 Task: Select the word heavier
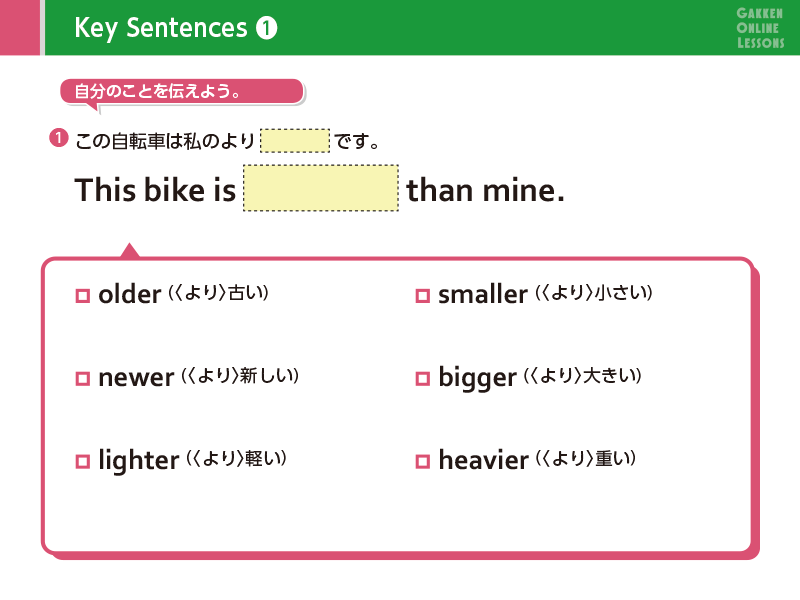pyautogui.click(x=483, y=460)
